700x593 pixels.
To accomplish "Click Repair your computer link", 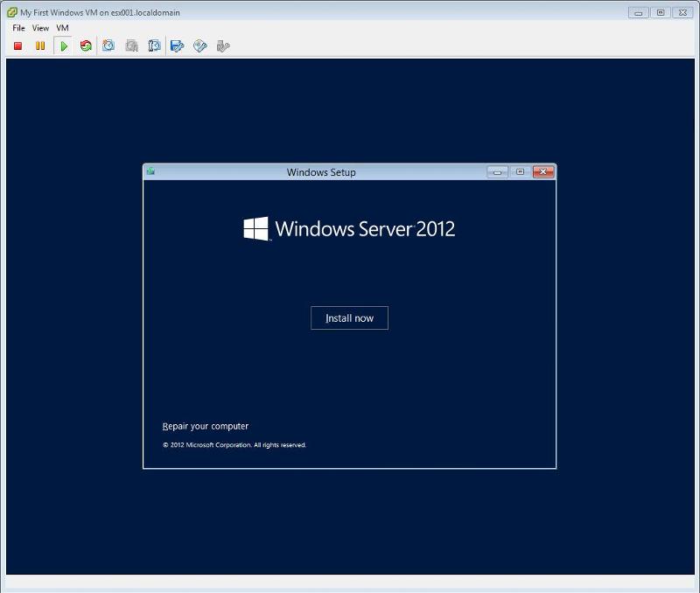I will coord(206,426).
